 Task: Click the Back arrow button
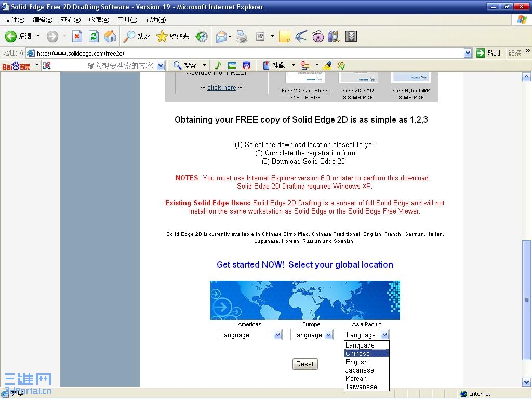tap(11, 36)
